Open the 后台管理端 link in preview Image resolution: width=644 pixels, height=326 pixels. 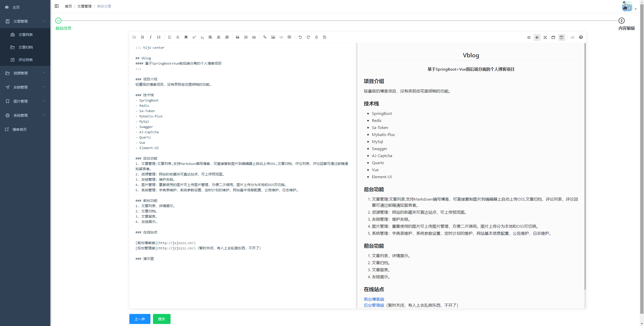pos(374,305)
